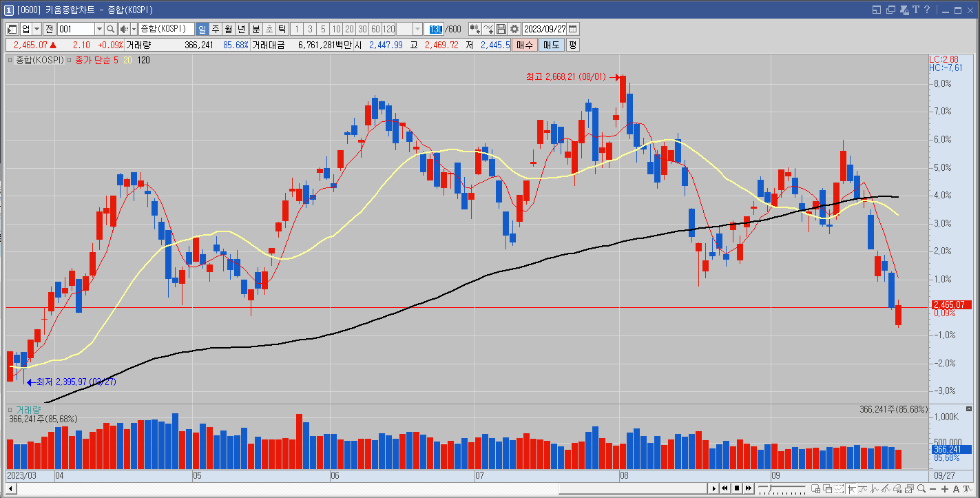Select the 분 (minute) period toggle
This screenshot has width=980, height=498.
point(256,29)
